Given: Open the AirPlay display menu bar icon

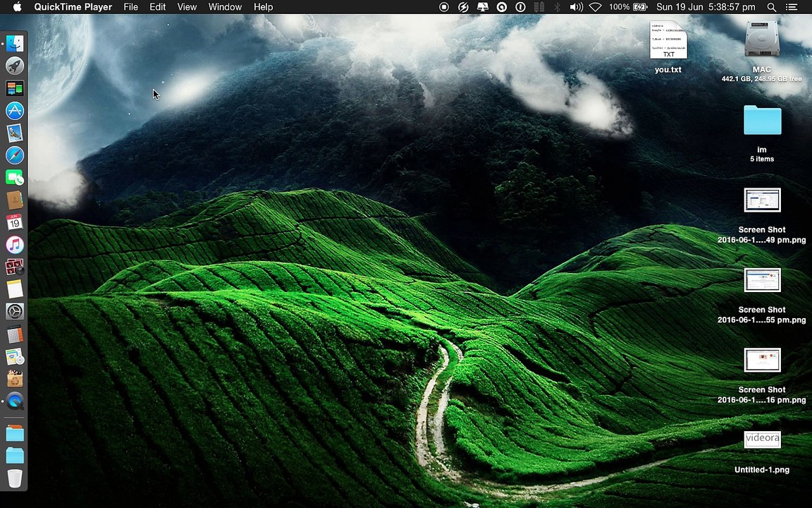Looking at the screenshot, I should tap(483, 7).
